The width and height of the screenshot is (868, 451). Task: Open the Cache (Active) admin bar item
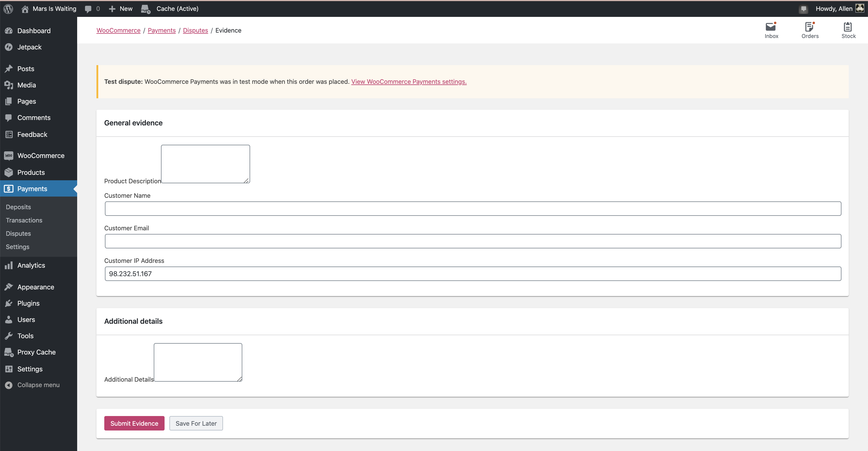point(170,8)
